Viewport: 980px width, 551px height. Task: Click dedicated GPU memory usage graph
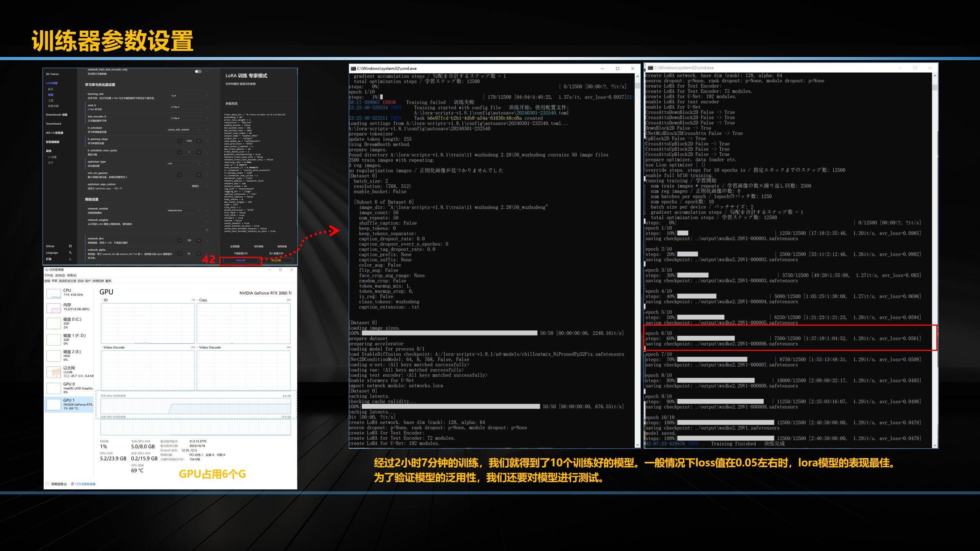(196, 406)
